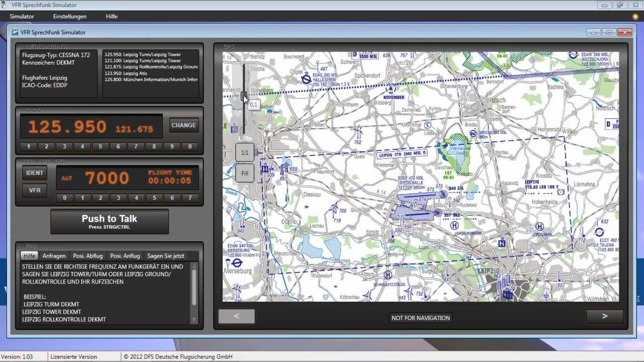Go to next map page arrow
This screenshot has width=644, height=362.
pos(605,316)
